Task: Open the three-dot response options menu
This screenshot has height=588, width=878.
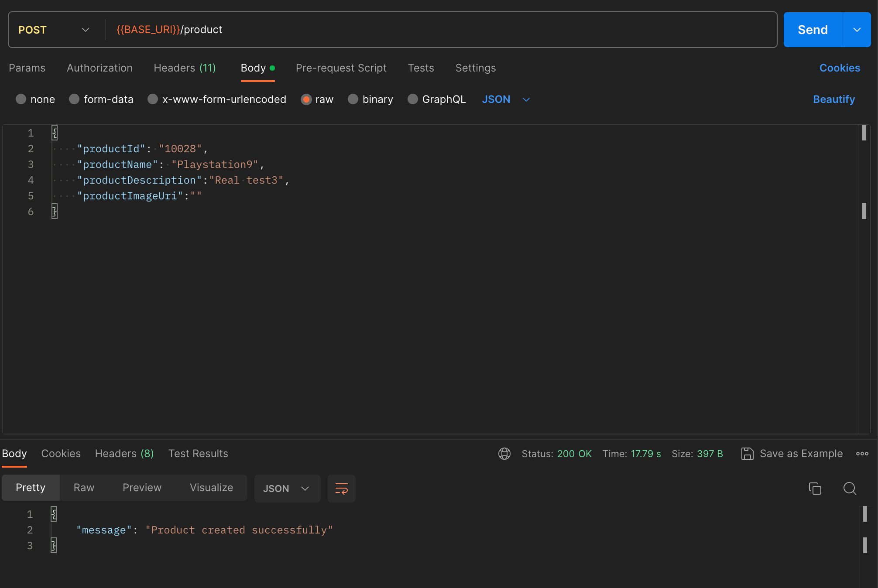Action: click(x=862, y=454)
